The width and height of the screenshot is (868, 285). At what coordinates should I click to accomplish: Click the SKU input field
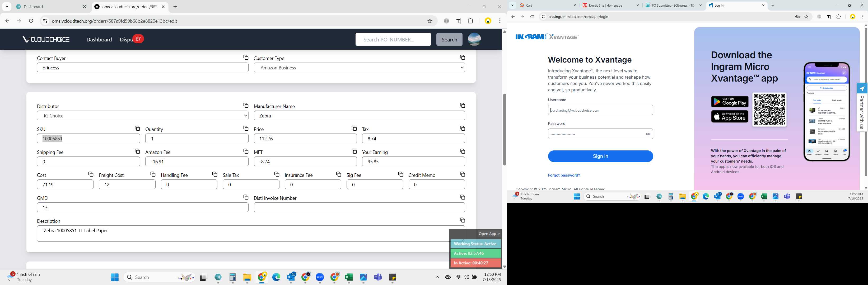[x=88, y=139]
